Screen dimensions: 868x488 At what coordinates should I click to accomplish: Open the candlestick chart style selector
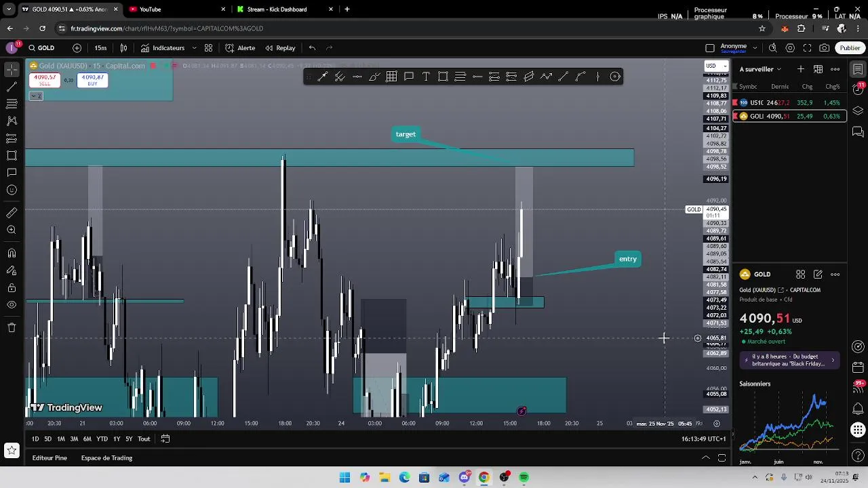point(123,48)
